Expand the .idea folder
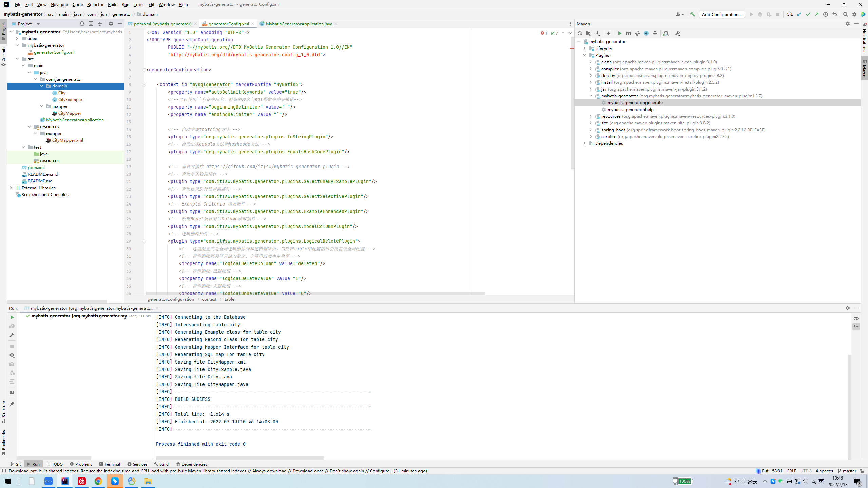 click(x=17, y=38)
